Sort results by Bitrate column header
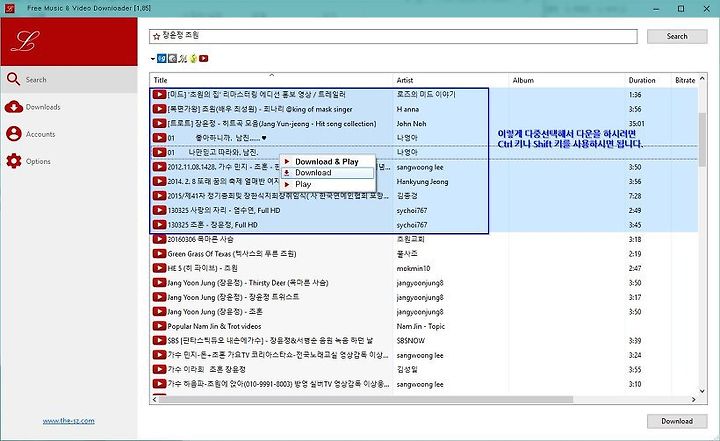Screen dimensions: 720x441 (x=685, y=80)
